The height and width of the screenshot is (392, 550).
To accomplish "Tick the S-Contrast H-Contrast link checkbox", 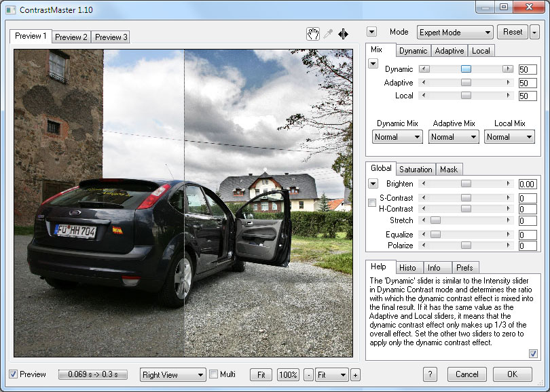I will (372, 203).
